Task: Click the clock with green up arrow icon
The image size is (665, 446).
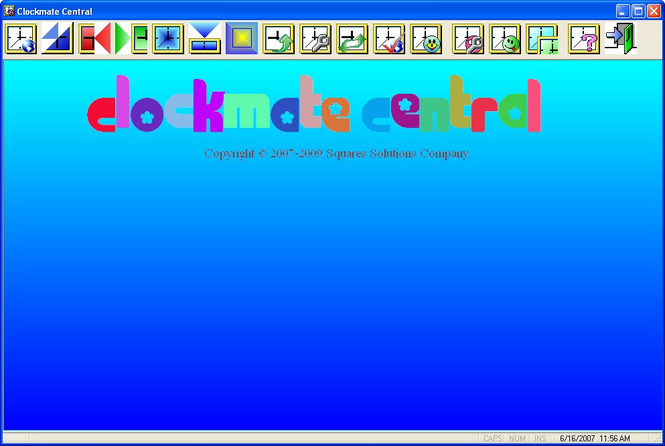Action: pyautogui.click(x=279, y=39)
